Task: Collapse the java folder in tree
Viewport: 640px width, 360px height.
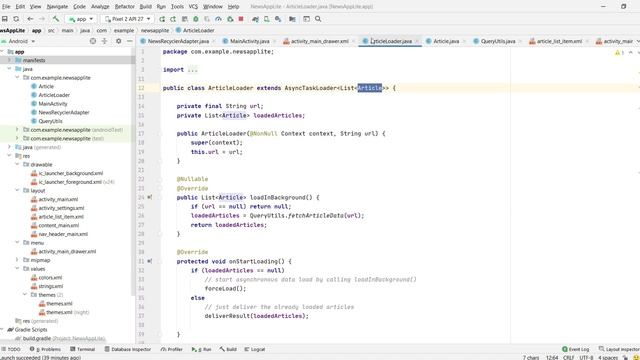Action: coord(9,69)
